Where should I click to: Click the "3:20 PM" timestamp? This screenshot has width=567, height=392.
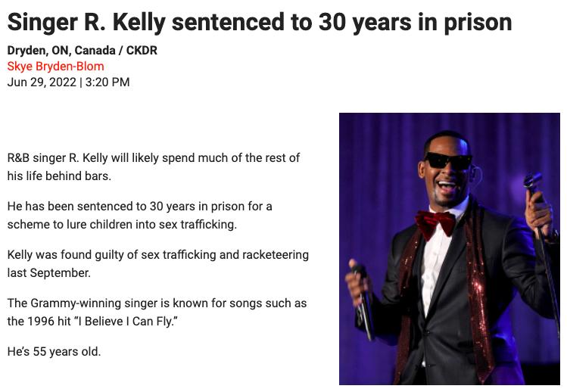(x=107, y=82)
